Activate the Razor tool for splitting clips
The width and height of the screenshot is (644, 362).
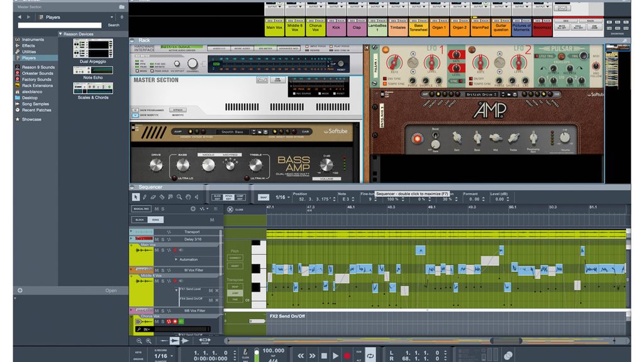point(162,197)
